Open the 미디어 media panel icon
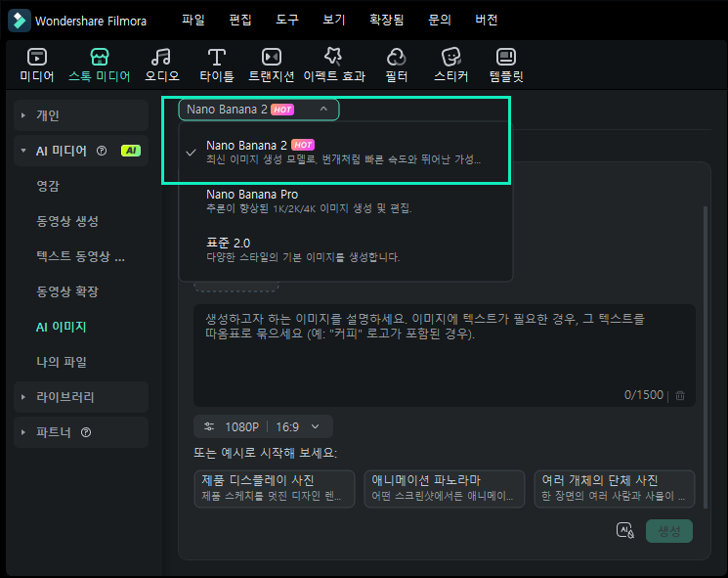 (36, 65)
